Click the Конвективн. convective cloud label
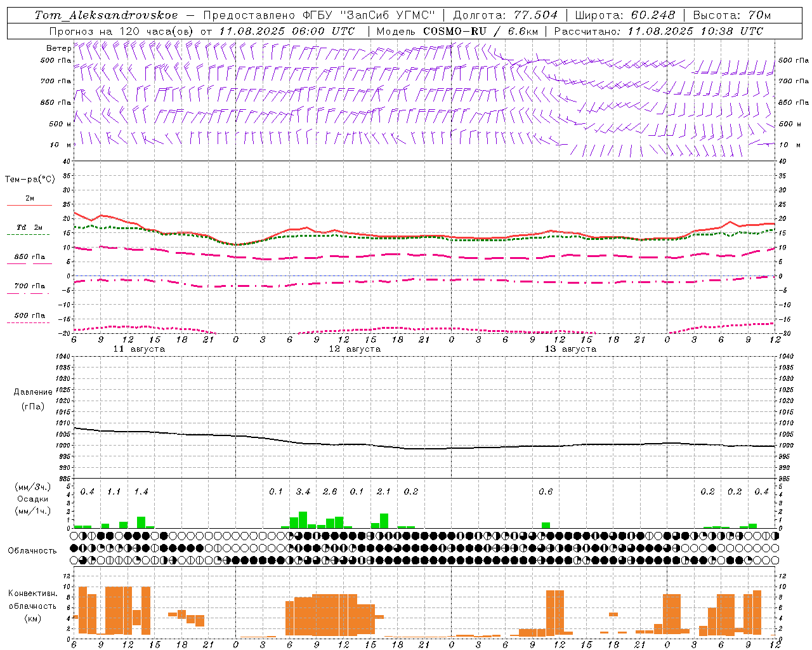The width and height of the screenshot is (812, 650). pos(33,594)
